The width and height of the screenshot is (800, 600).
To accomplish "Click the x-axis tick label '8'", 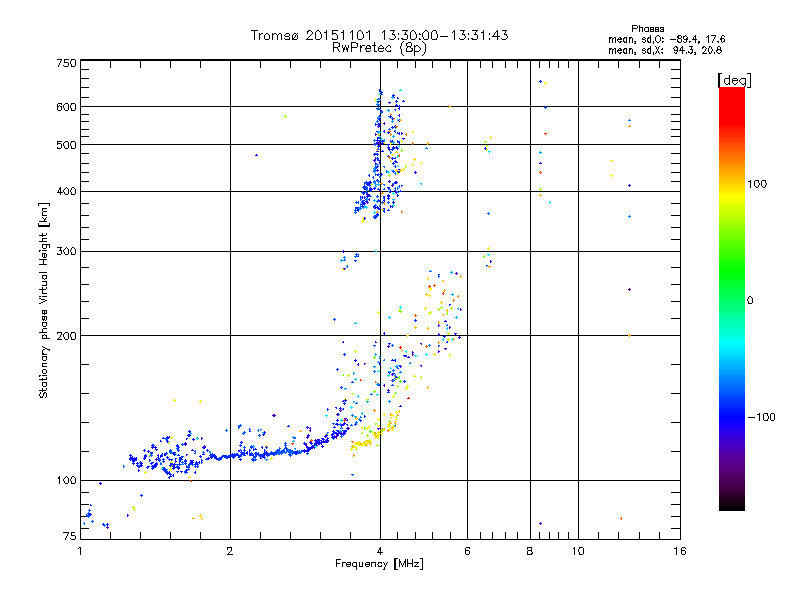I will pos(530,551).
